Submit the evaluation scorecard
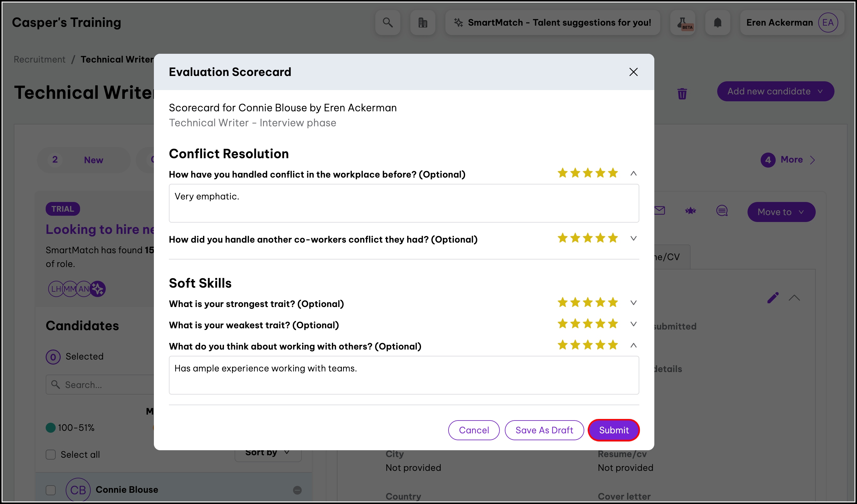The height and width of the screenshot is (504, 857). pos(613,430)
